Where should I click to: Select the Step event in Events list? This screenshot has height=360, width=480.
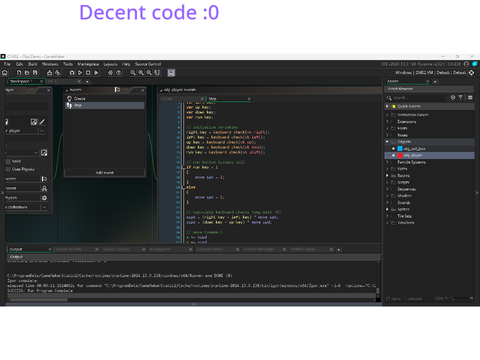(105, 105)
